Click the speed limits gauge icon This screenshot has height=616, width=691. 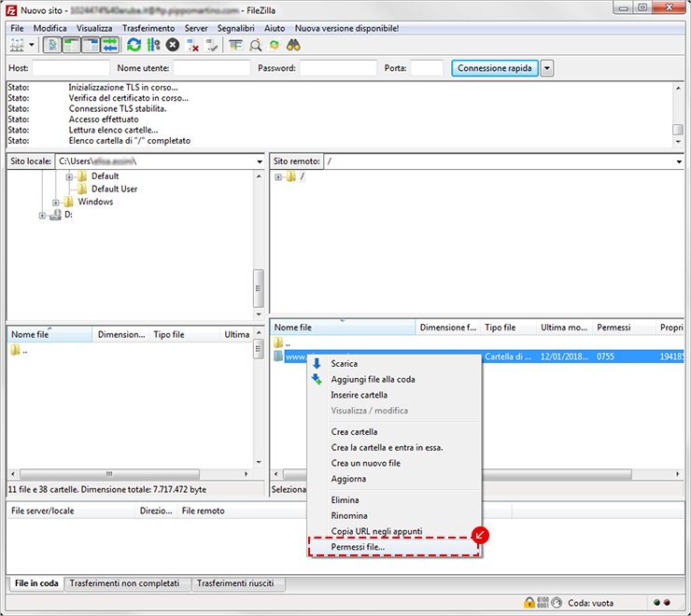tap(557, 602)
